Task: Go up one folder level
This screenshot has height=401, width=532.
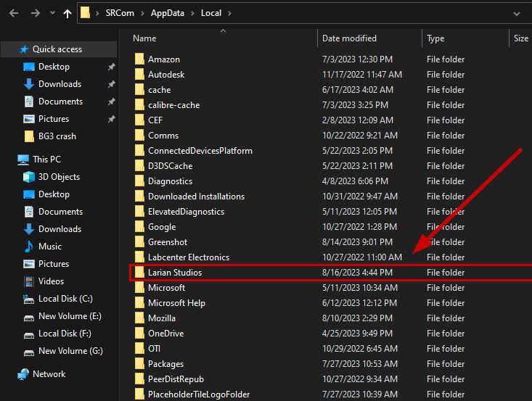Action: point(67,13)
